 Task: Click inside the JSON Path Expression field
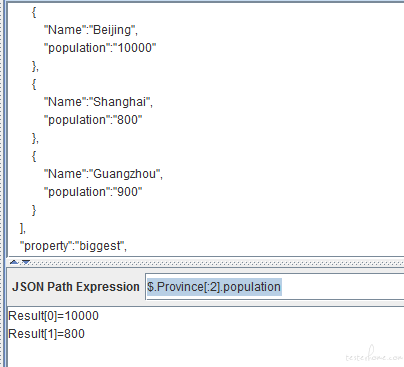click(275, 287)
